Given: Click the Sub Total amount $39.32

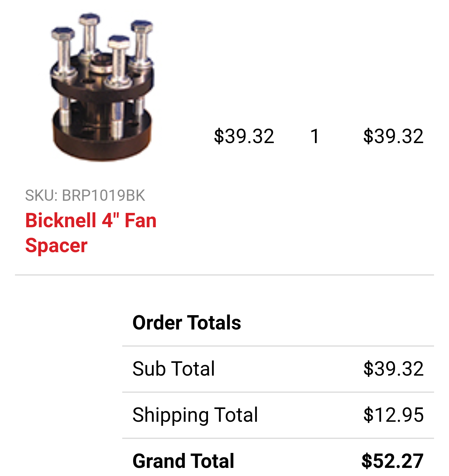Looking at the screenshot, I should coord(393,368).
